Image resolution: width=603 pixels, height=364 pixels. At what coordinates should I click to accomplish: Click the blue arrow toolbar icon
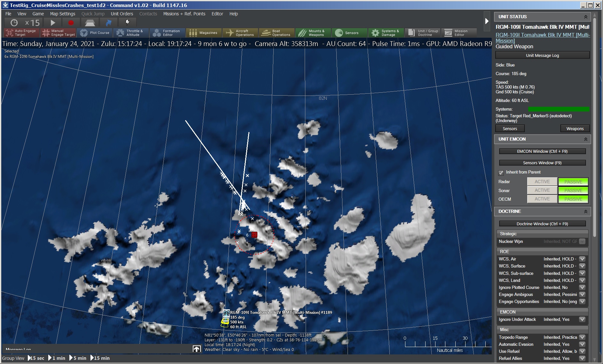109,23
